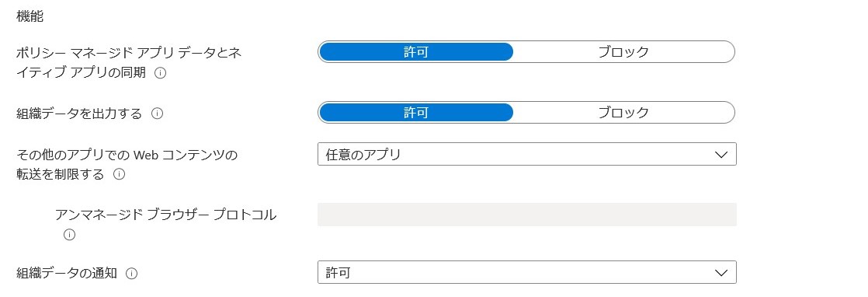Click その他のアプリでの Web コンテンツ label
The height and width of the screenshot is (297, 868).
click(127, 155)
